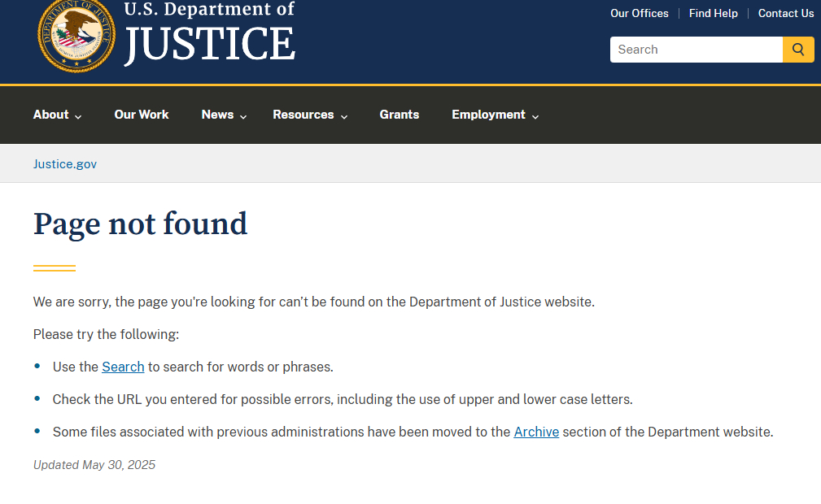The height and width of the screenshot is (504, 821).
Task: Click the U.S. Department of Justice wordmark
Action: coord(209,33)
